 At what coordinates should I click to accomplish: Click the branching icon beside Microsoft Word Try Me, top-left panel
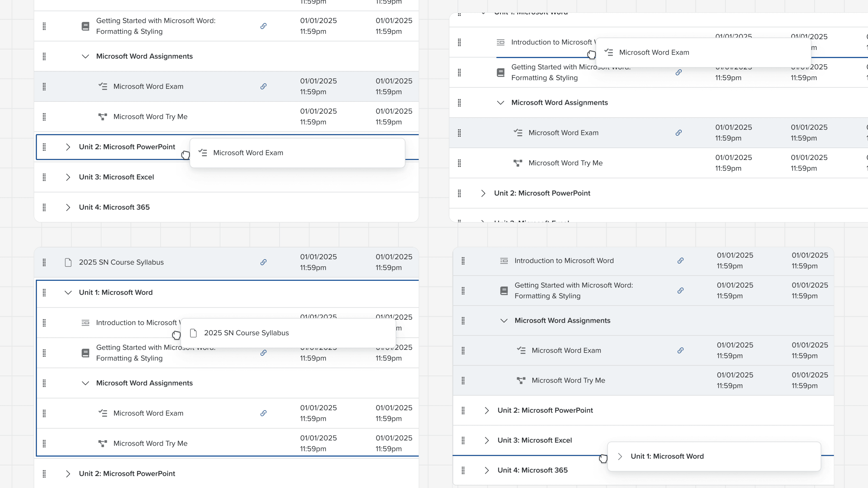102,117
